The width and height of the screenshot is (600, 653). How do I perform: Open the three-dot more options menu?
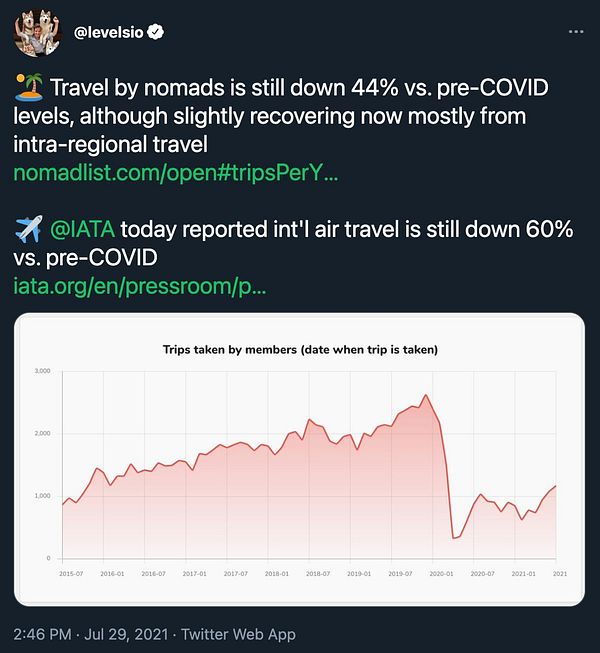click(576, 32)
